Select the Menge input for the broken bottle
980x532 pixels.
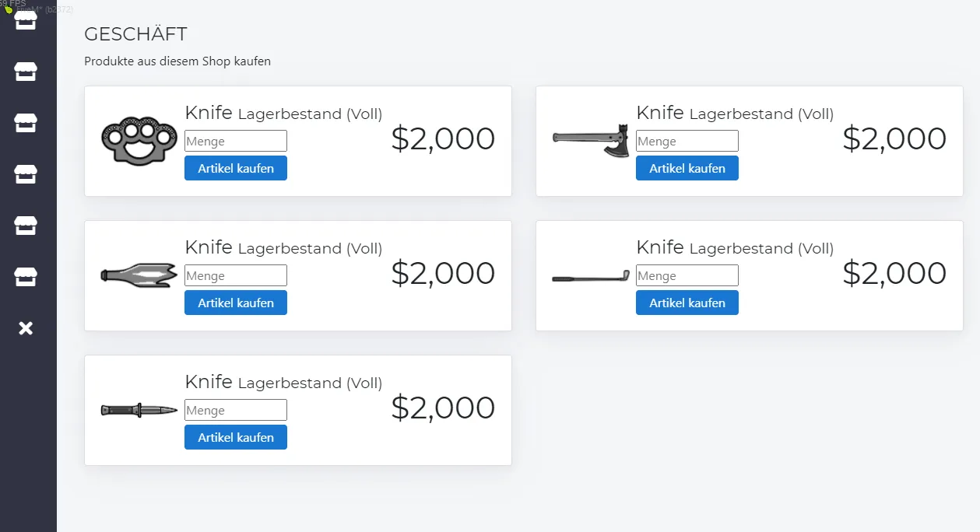pos(236,275)
